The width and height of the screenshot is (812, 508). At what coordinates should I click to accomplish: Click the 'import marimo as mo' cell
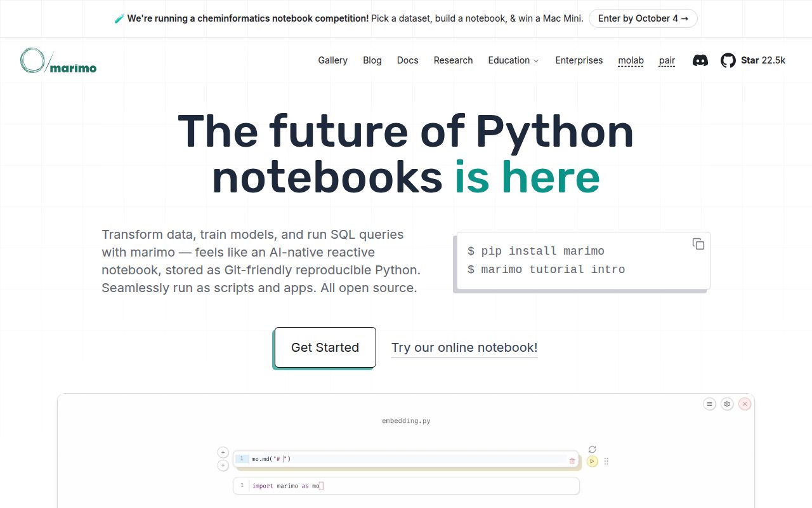tap(406, 486)
